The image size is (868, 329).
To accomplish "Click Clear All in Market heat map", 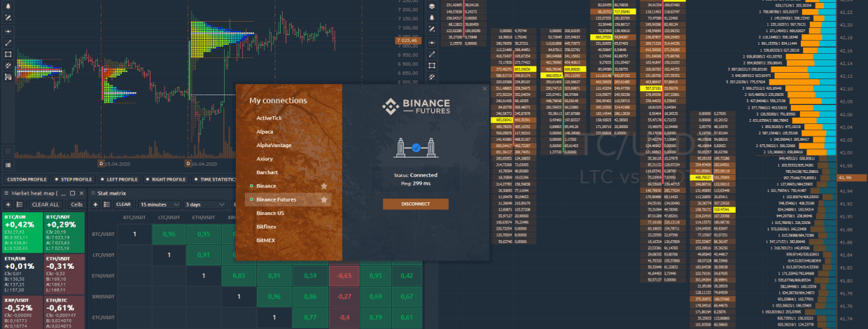I will click(45, 204).
